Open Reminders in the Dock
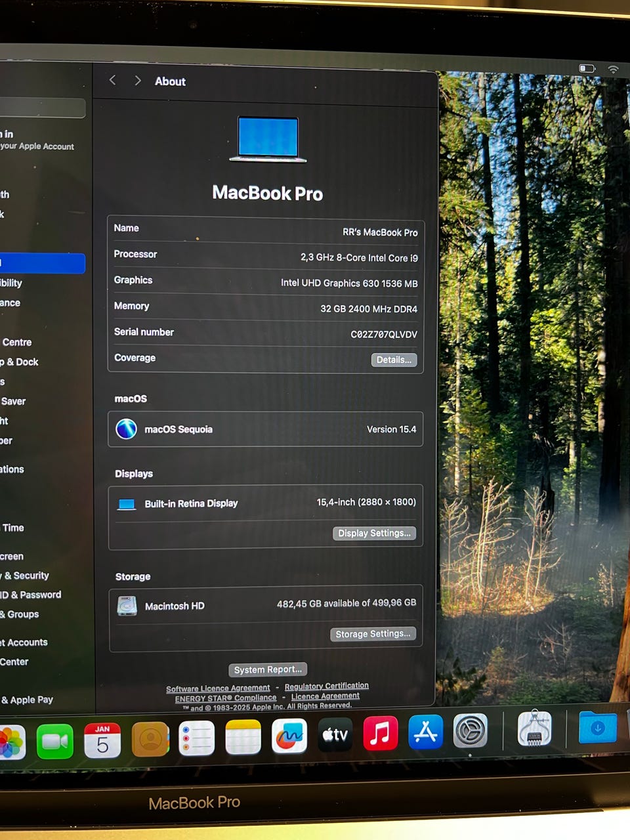Image resolution: width=630 pixels, height=840 pixels. [x=197, y=738]
